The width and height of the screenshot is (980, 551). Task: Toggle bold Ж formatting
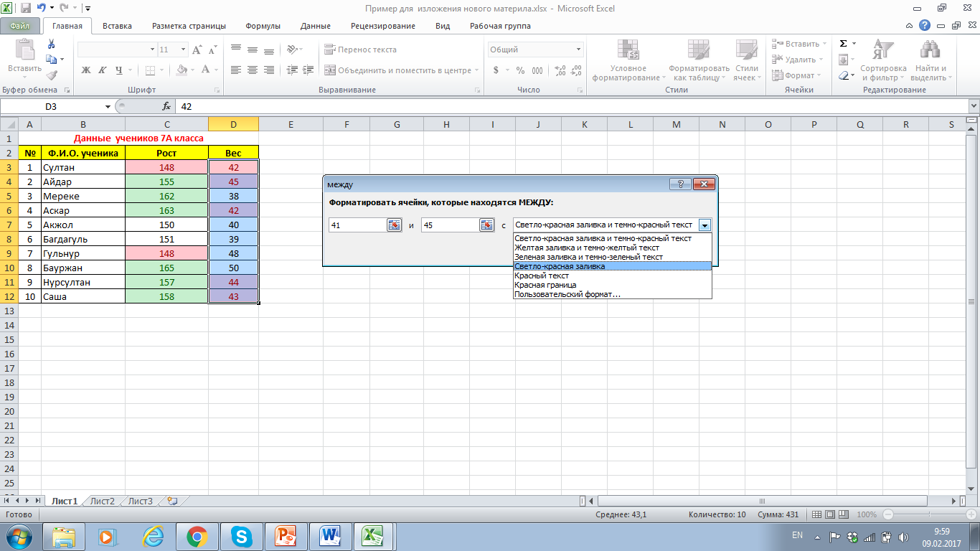[86, 70]
